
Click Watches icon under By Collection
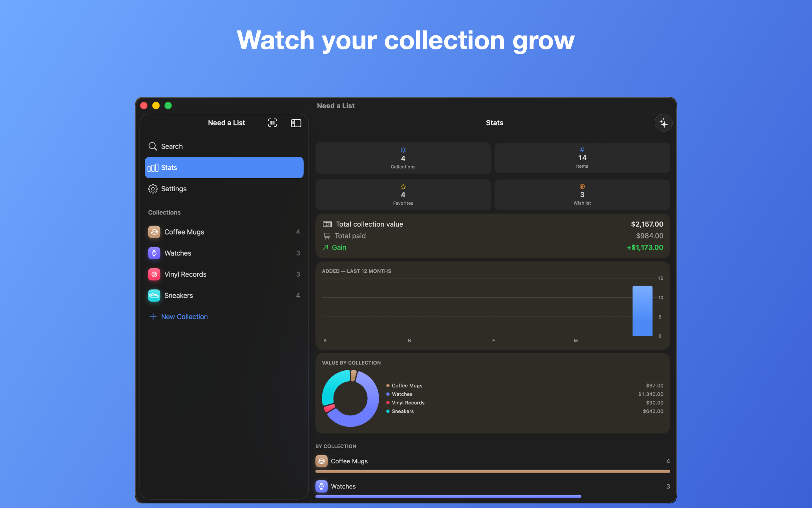pyautogui.click(x=321, y=486)
